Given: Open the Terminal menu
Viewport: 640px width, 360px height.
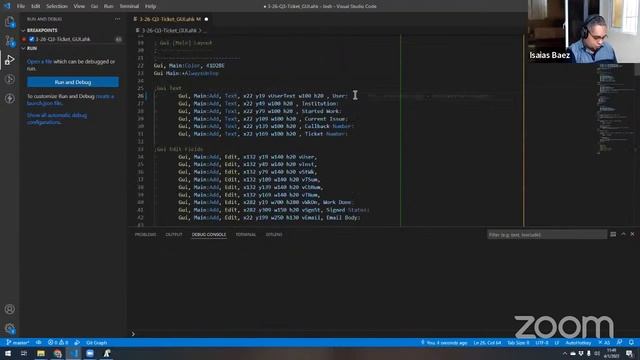Looking at the screenshot, I should 129,6.
